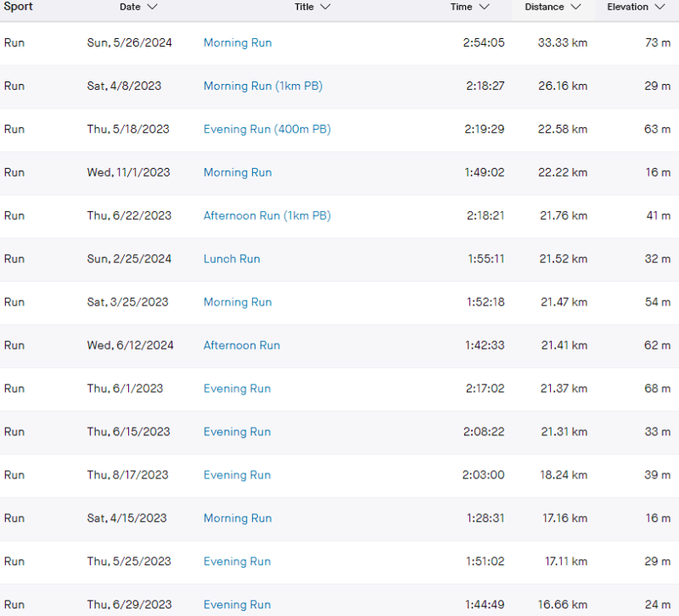Viewport: 679px width, 616px height.
Task: Open the 8/17/2023 Evening Run link
Action: (x=238, y=475)
